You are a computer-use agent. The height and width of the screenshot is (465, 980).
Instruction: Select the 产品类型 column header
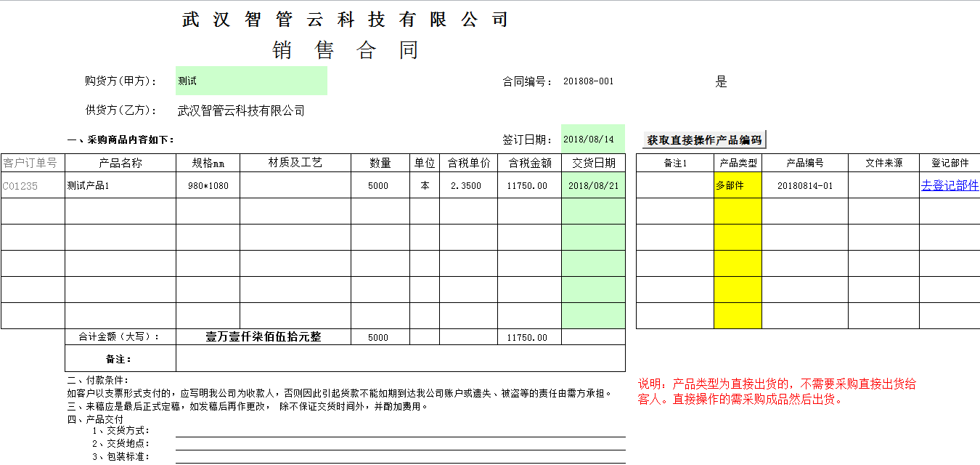738,163
